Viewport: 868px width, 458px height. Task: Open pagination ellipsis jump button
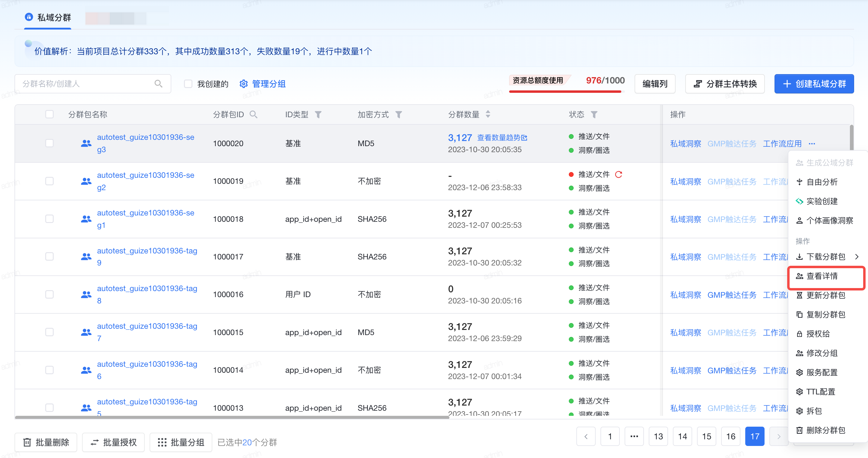(x=634, y=437)
